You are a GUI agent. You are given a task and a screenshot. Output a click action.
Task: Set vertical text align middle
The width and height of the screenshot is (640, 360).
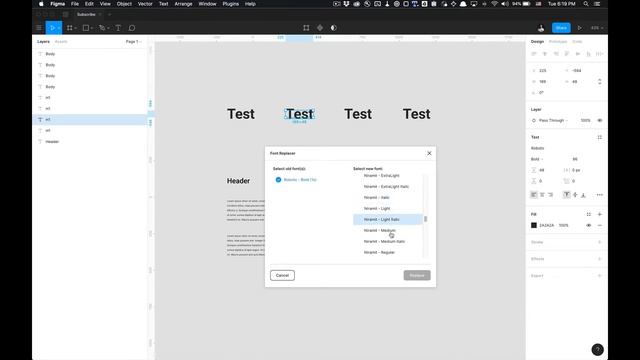pyautogui.click(x=575, y=195)
